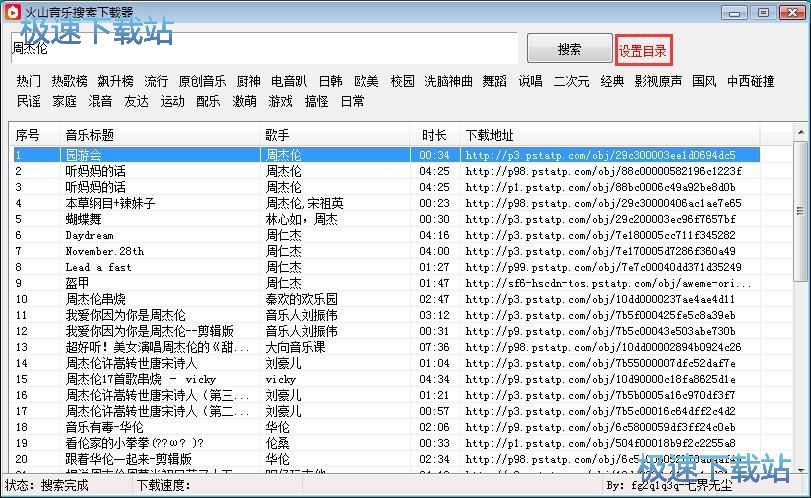811x498 pixels.
Task: Sort by 时长 column header
Action: click(434, 135)
